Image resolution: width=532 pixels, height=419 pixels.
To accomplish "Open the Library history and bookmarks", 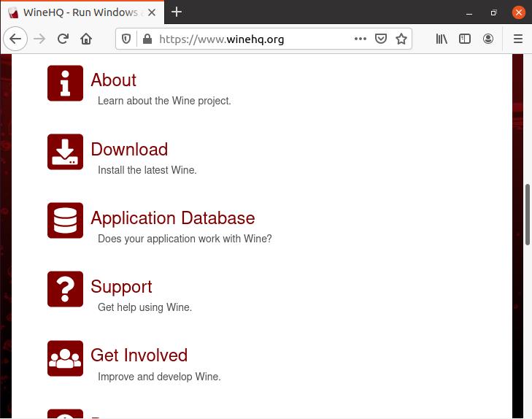I will coord(442,39).
